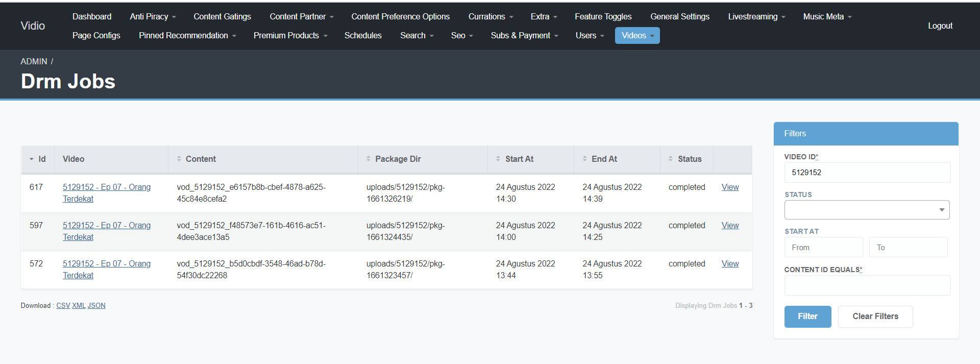Open video link in job row 597
The image size is (980, 364).
point(107,231)
